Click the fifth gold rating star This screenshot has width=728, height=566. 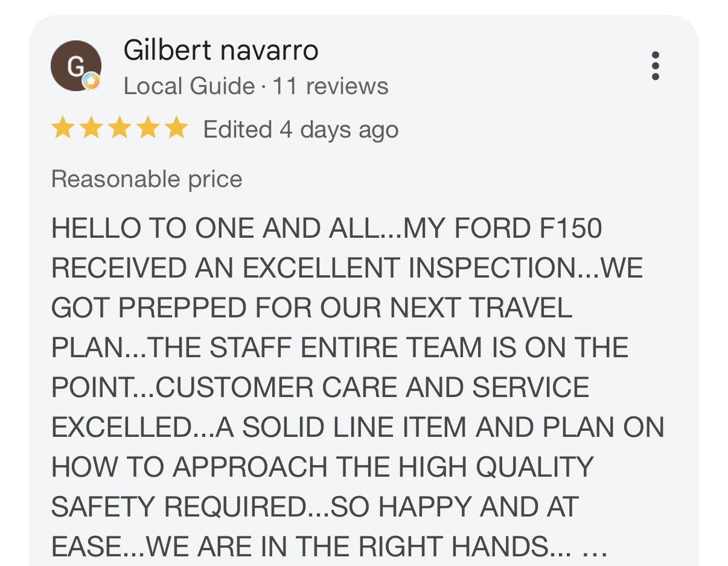[176, 129]
